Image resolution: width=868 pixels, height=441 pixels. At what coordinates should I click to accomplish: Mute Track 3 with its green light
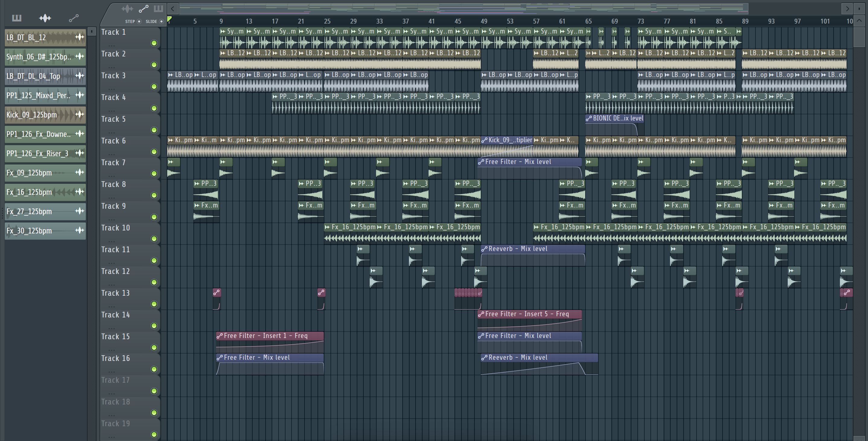154,86
